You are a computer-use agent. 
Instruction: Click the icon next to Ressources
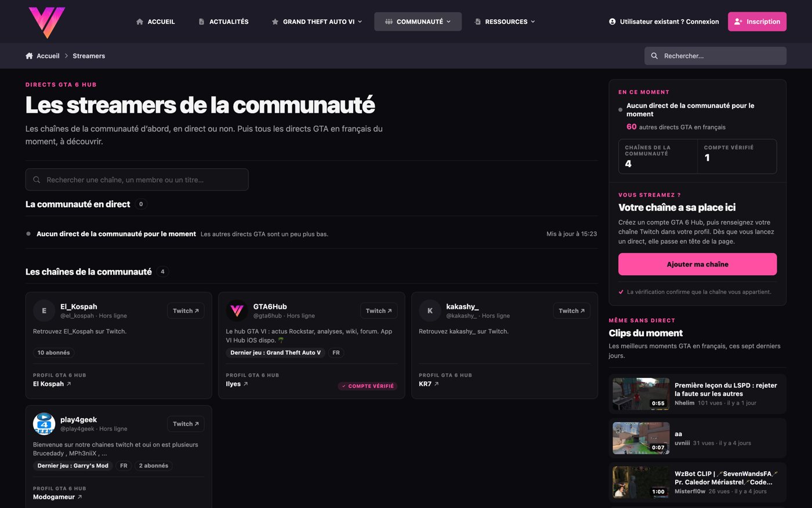point(477,21)
